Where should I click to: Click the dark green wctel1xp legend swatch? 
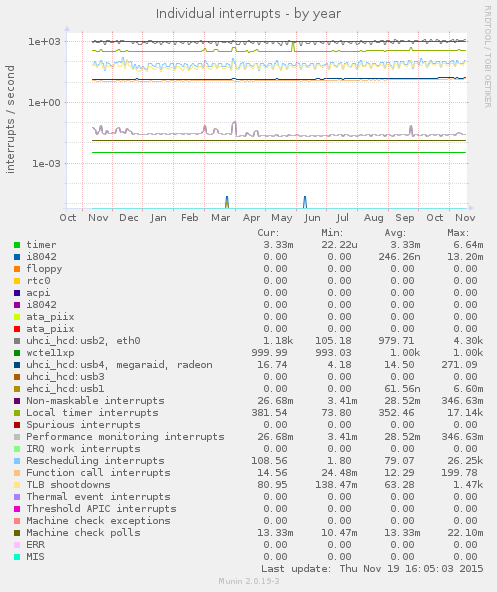[x=17, y=353]
